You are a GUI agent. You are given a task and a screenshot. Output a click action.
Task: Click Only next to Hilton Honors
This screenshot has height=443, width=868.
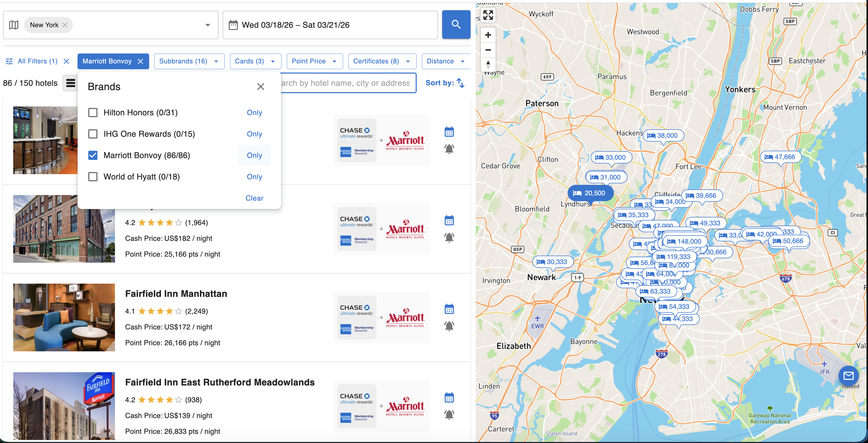[254, 113]
